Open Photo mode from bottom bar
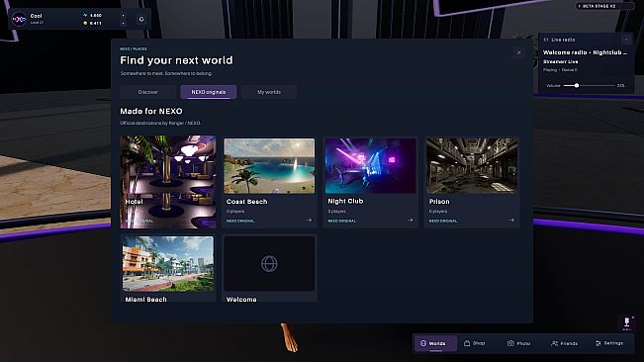The height and width of the screenshot is (362, 644). [519, 343]
